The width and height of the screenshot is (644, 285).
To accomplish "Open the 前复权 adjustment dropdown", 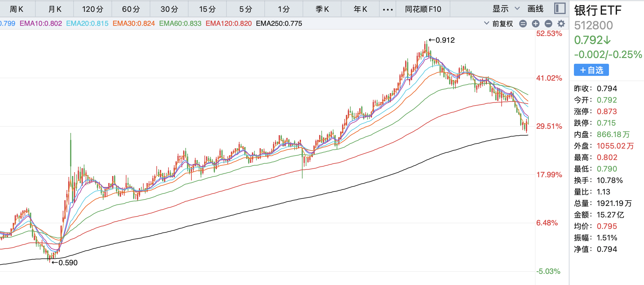I will [x=499, y=24].
